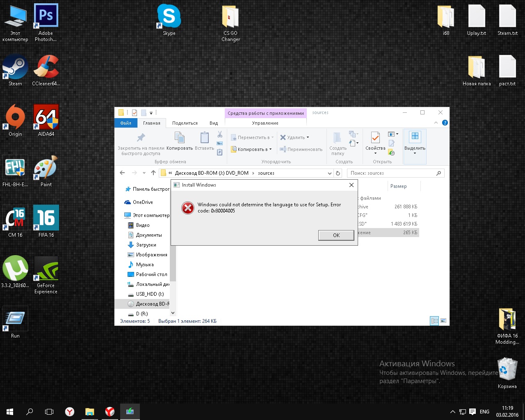This screenshot has width=525, height=420.
Task: Open the Удалить dropdown arrow
Action: pos(308,137)
